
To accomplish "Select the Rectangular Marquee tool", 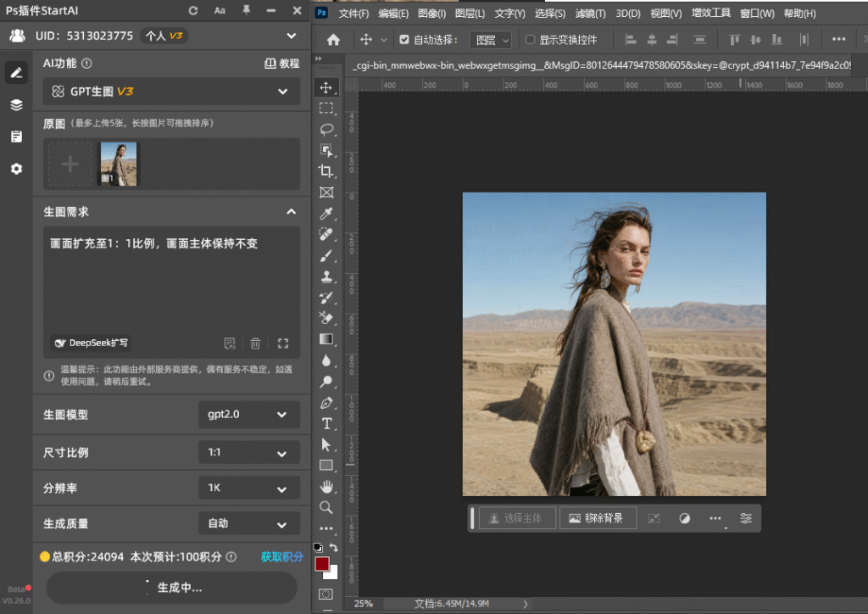I will 326,108.
